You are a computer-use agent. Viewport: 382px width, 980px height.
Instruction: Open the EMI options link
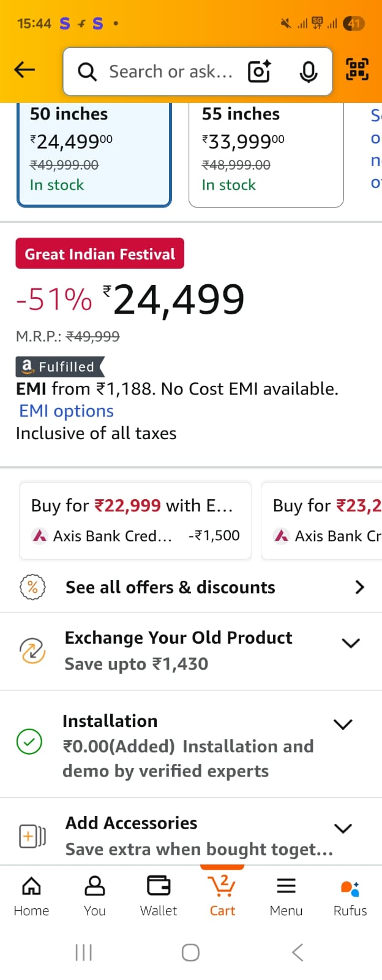(x=66, y=411)
